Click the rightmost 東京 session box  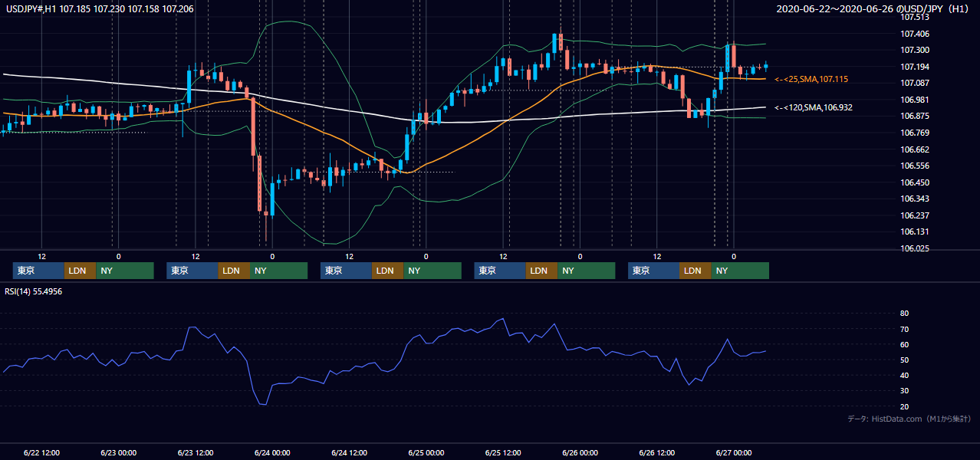pos(653,271)
